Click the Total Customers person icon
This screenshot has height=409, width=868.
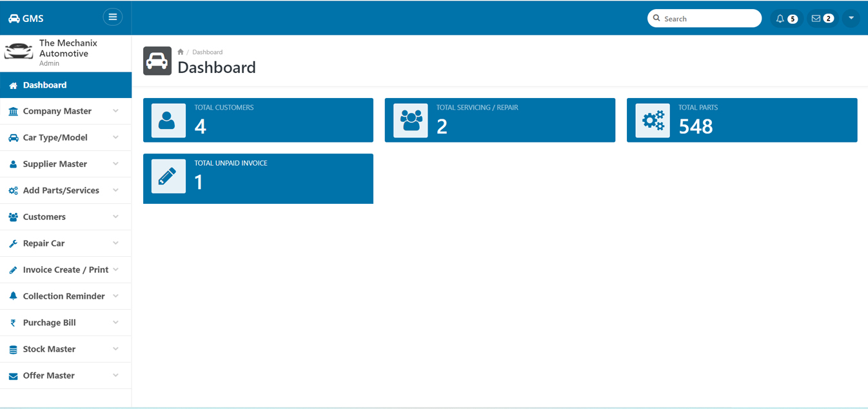point(168,121)
